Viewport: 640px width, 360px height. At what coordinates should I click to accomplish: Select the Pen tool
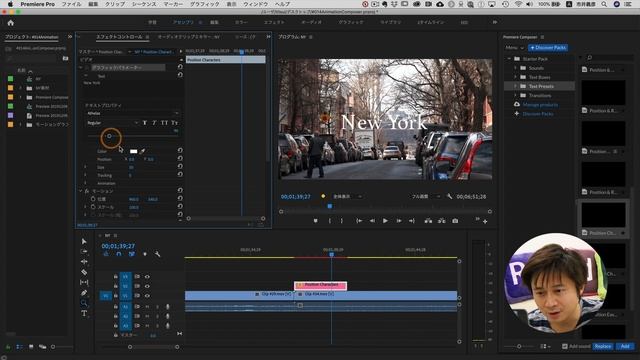coord(84,293)
